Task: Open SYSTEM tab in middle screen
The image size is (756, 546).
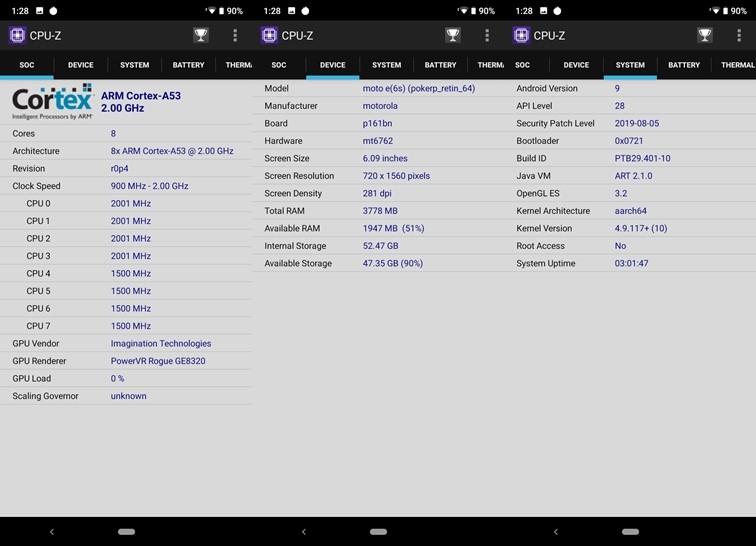Action: coord(387,65)
